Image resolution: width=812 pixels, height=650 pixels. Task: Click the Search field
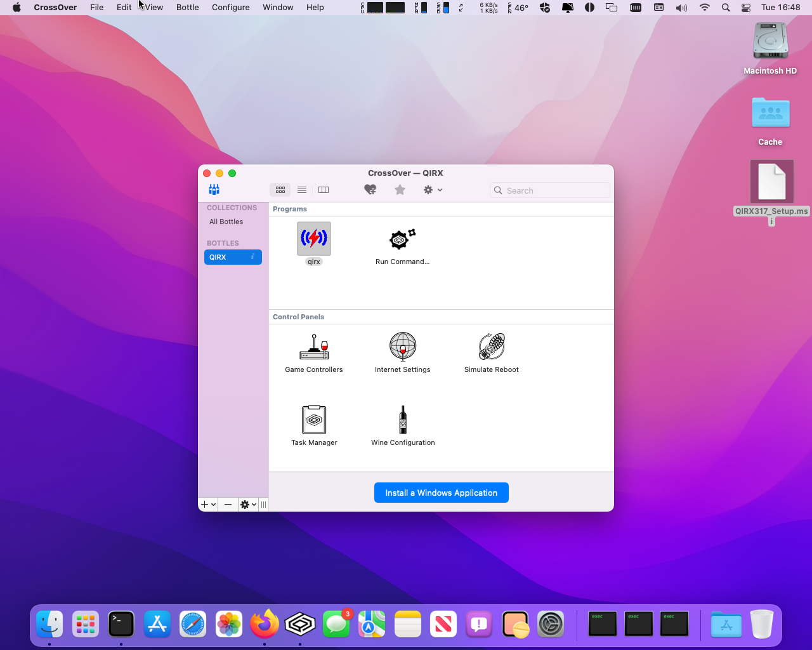click(x=550, y=190)
